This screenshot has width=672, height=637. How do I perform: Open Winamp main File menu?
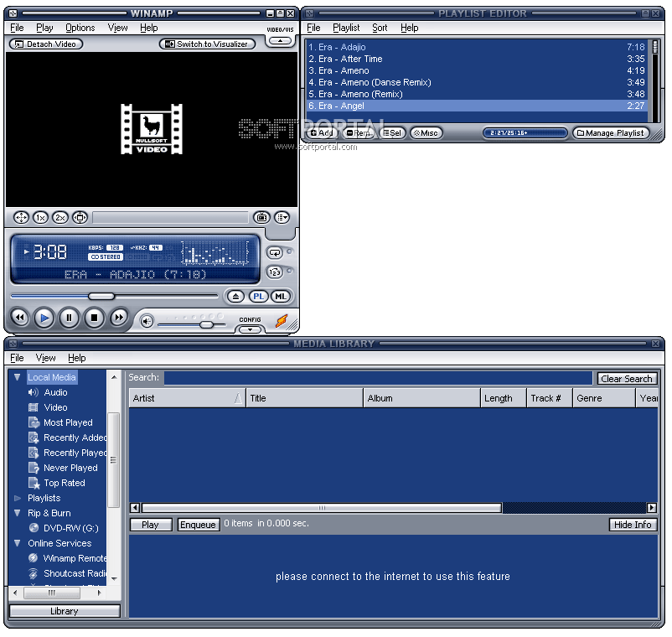[17, 28]
